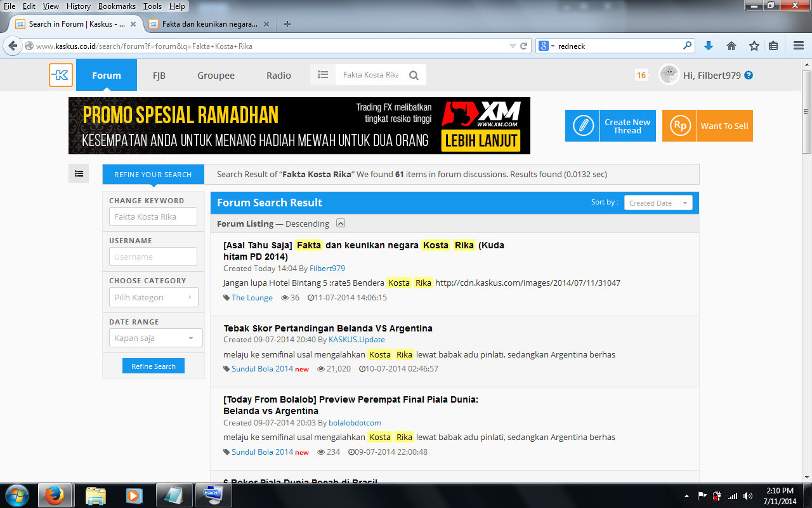Open the Asal Tahu Saja thread title
The image size is (812, 508).
363,251
